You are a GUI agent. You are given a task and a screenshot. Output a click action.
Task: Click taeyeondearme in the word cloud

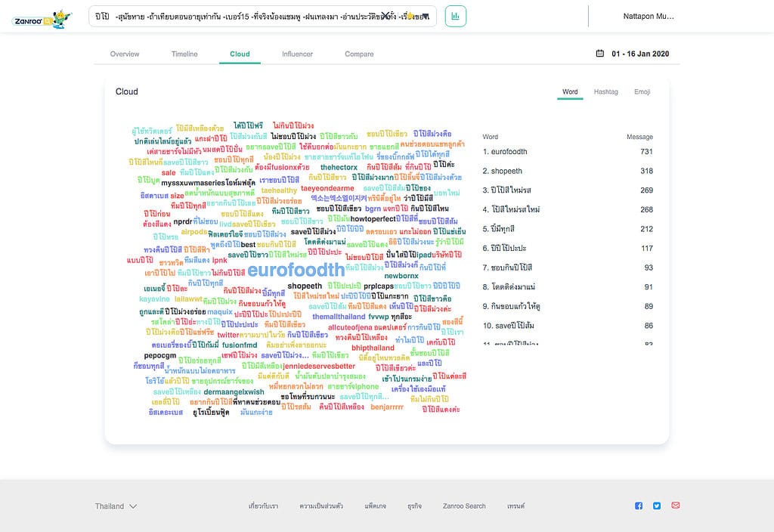(327, 188)
